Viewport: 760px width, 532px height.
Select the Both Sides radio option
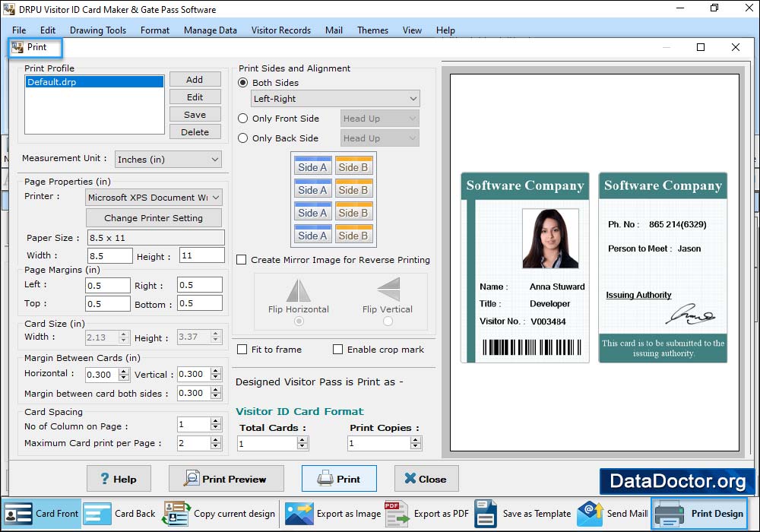point(243,83)
